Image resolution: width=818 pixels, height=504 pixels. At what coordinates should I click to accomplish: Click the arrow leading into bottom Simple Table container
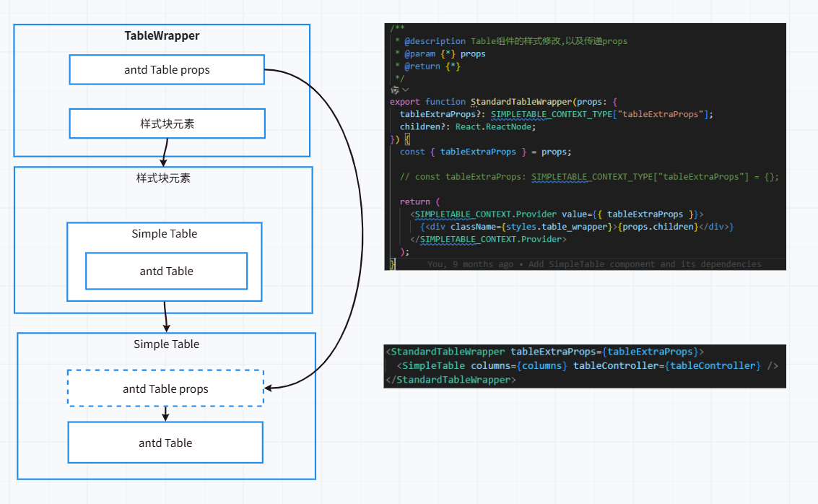[x=166, y=317]
